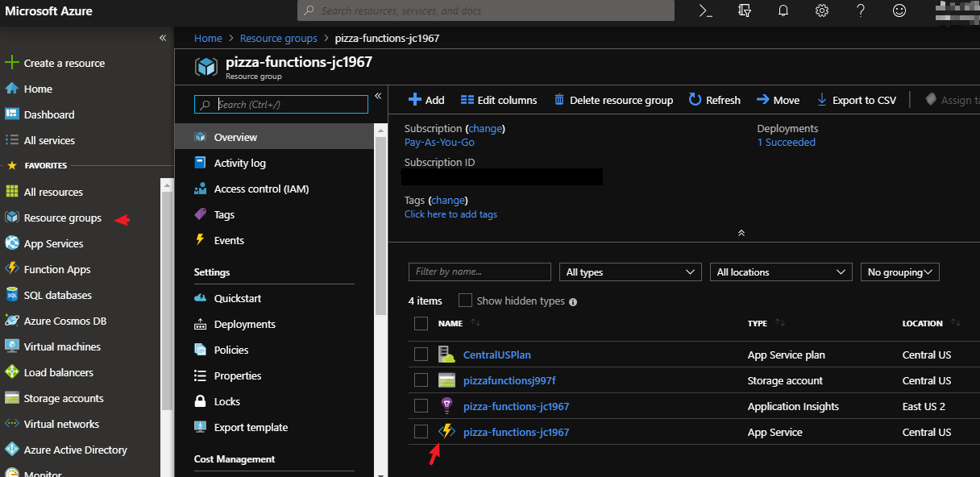Click the Show hidden types info icon
This screenshot has height=477, width=980.
[573, 301]
